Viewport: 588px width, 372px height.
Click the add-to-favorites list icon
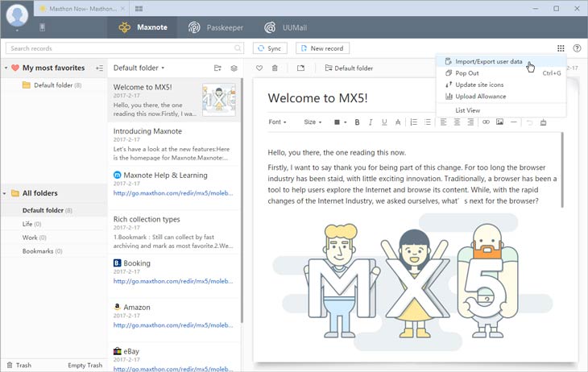pos(99,68)
